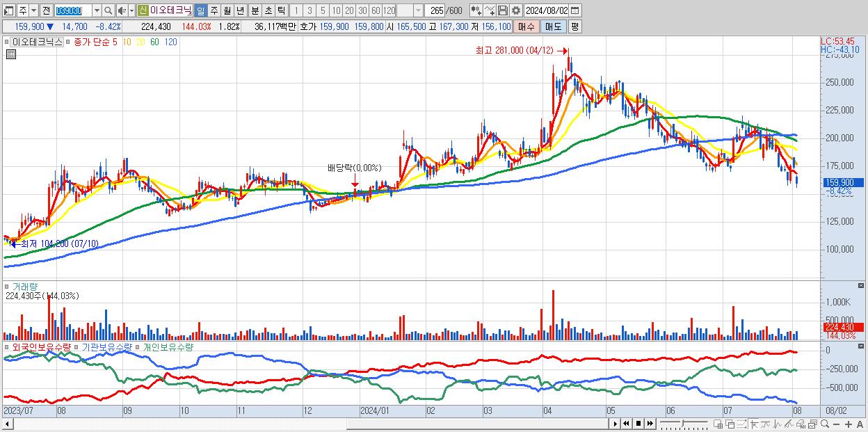Viewport: 868px width, 432px height.
Task: Select the 3 interval tab
Action: coord(310,10)
